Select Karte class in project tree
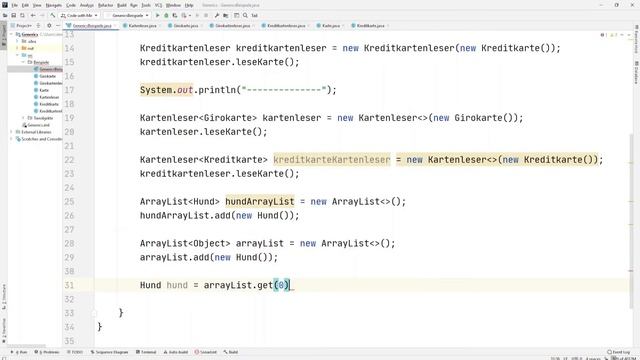The image size is (640, 360). point(42,90)
